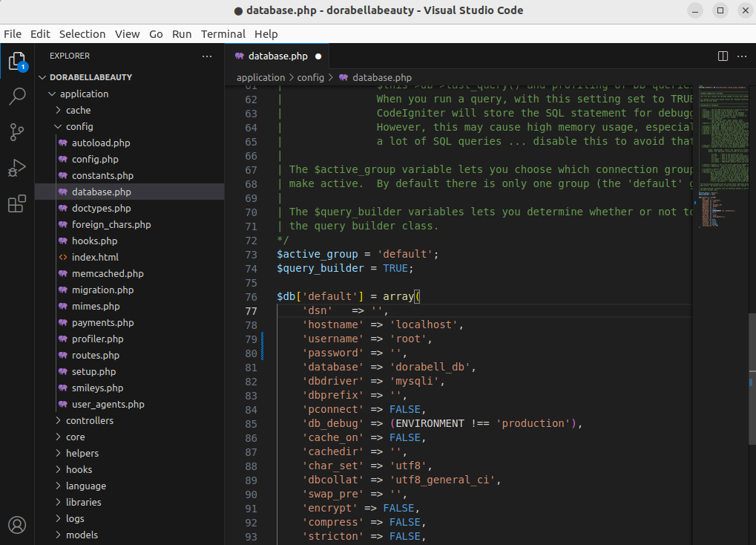Open the Search view icon
756x545 pixels.
click(x=17, y=97)
